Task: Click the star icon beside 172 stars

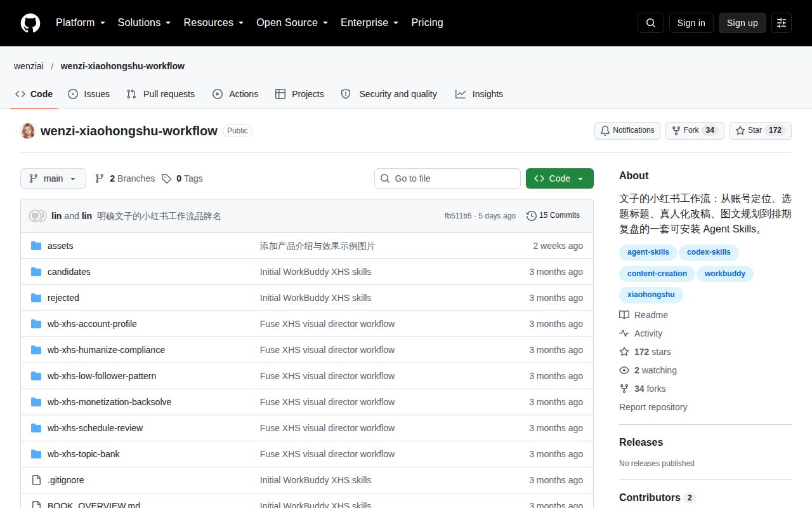Action: point(624,352)
